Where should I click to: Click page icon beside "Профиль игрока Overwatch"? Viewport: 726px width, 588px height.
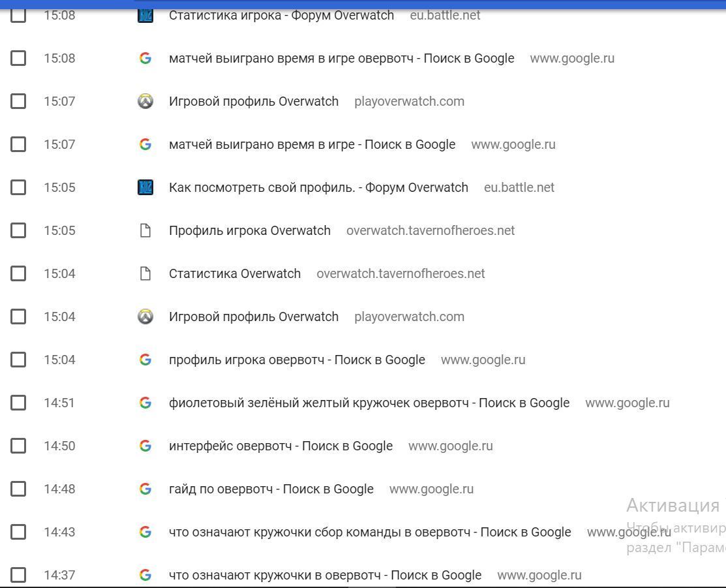(x=145, y=230)
